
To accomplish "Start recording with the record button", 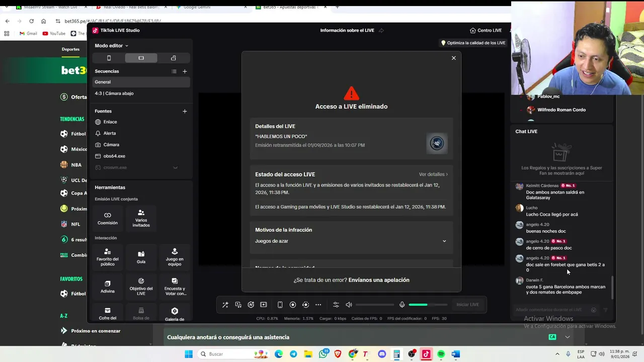I will (x=293, y=305).
